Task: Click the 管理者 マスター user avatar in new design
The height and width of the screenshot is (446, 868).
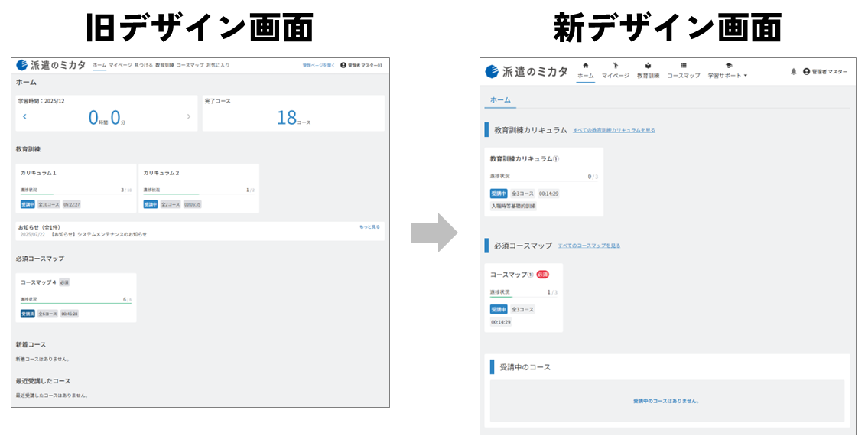Action: pos(806,71)
